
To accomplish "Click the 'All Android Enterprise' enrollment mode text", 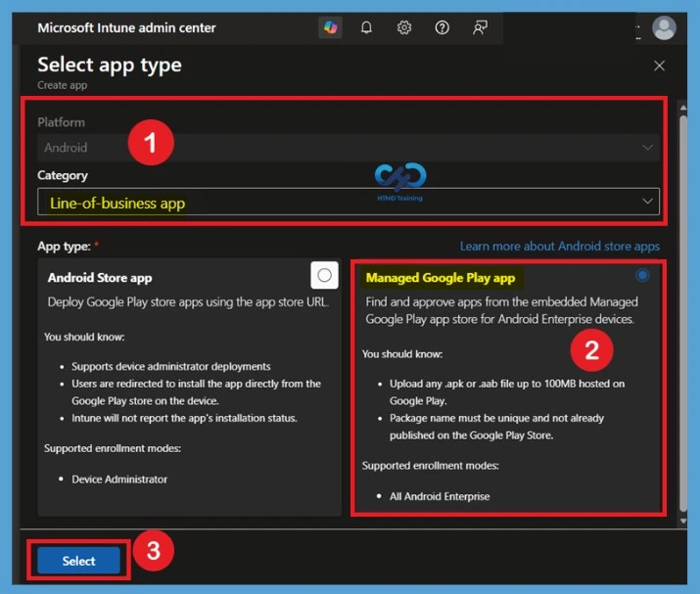I will pyautogui.click(x=440, y=496).
